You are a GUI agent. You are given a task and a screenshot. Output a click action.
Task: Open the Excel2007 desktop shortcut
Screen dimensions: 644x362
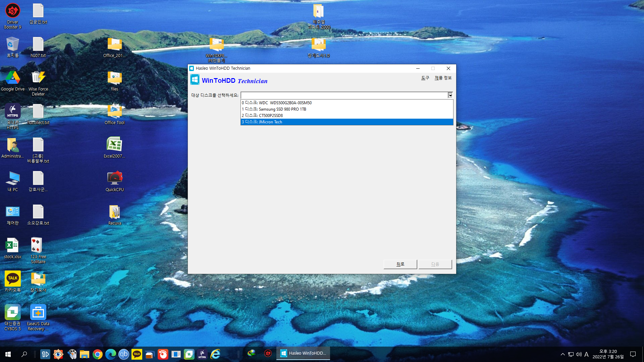click(x=115, y=147)
